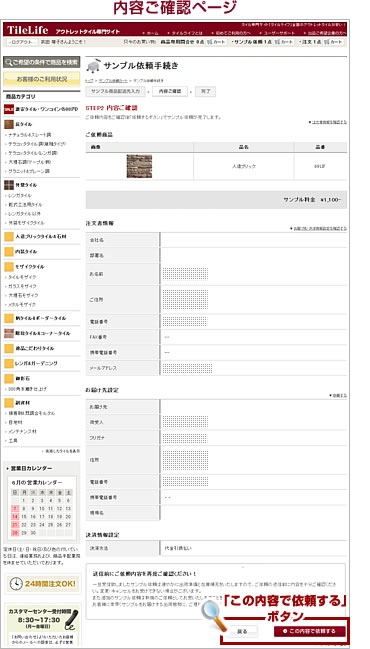370x649 pixels.
Task: Click link at right above ご依頼商品
Action: (328, 122)
